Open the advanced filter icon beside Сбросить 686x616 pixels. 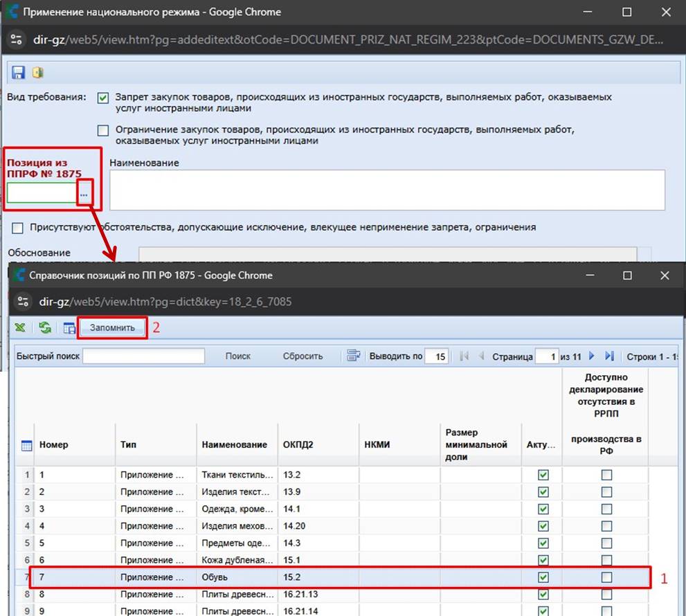click(353, 356)
